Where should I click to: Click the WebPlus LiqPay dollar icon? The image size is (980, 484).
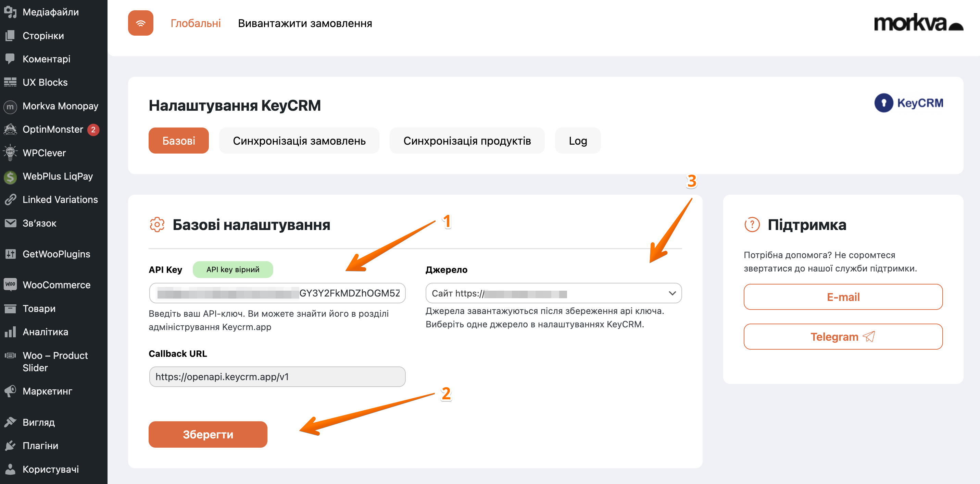[x=10, y=177]
